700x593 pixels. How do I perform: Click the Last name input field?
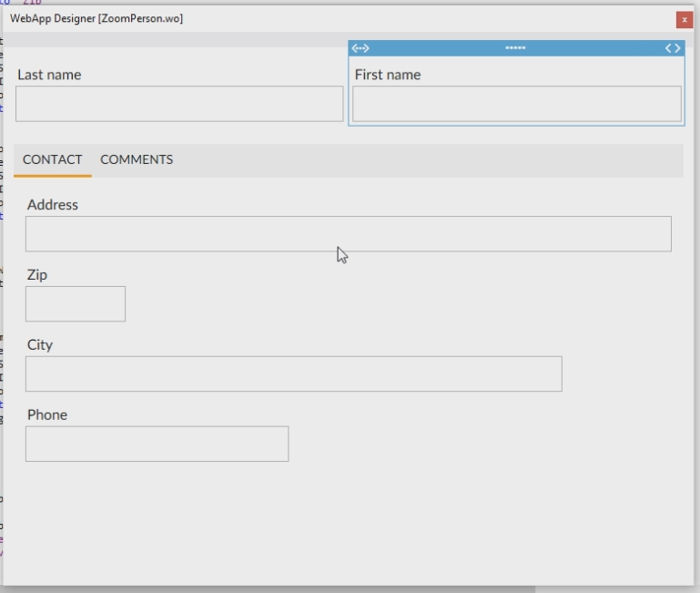[179, 104]
